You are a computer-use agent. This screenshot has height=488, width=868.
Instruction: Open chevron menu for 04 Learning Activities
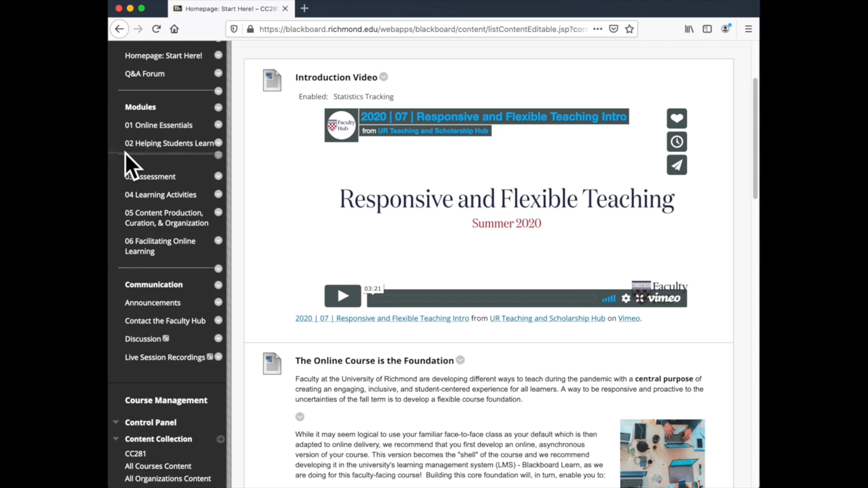[x=218, y=194]
